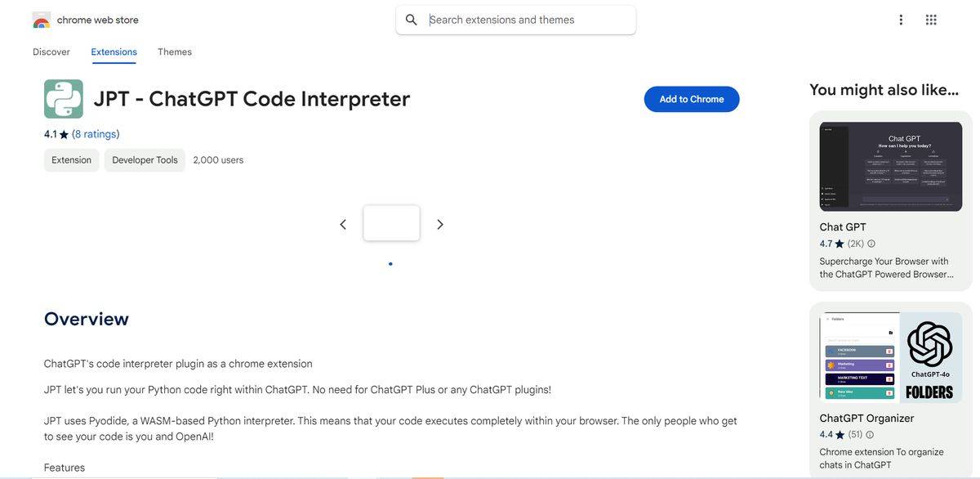Open the Themes tab
This screenshot has height=479, width=980.
click(x=175, y=51)
